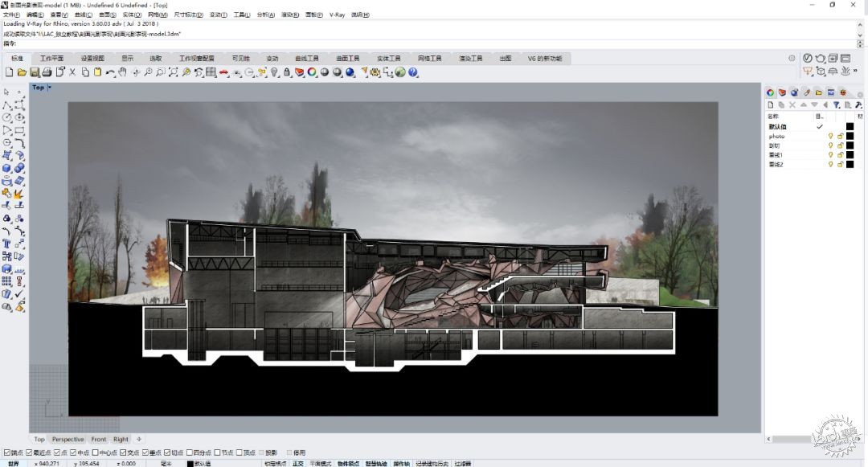Lock the last layer using its padlock

[x=840, y=164]
